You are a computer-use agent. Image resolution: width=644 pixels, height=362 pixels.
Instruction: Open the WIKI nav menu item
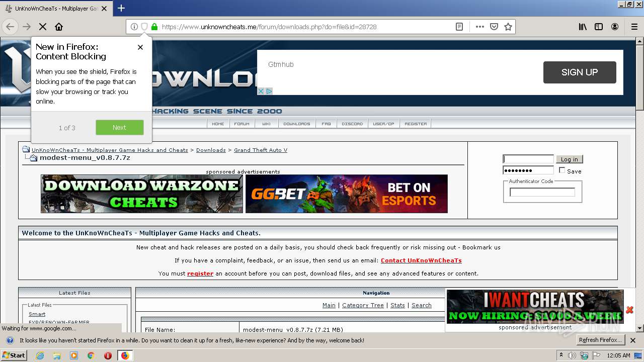[267, 124]
